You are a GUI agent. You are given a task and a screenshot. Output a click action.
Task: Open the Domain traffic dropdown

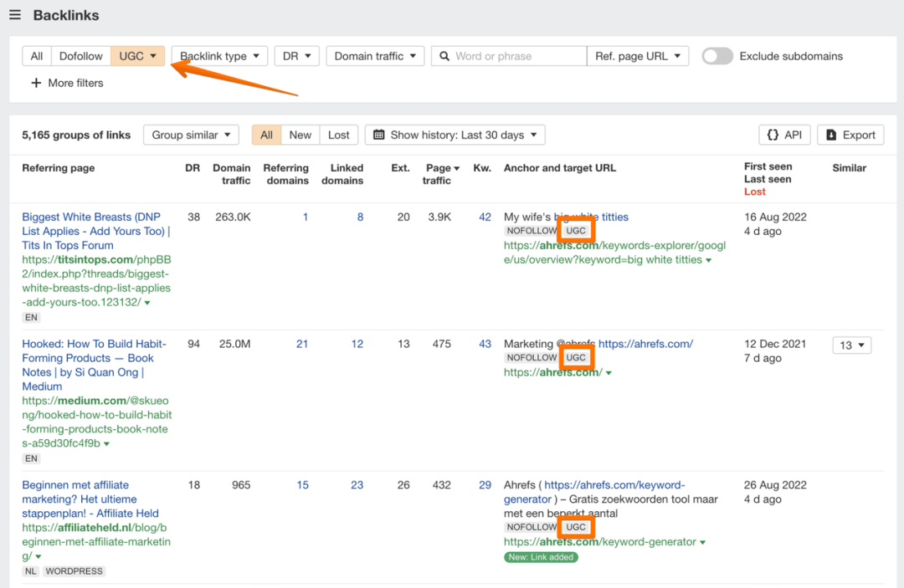[375, 56]
